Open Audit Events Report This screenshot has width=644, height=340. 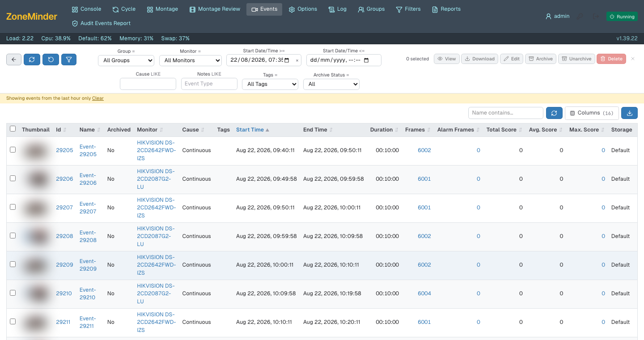[102, 23]
